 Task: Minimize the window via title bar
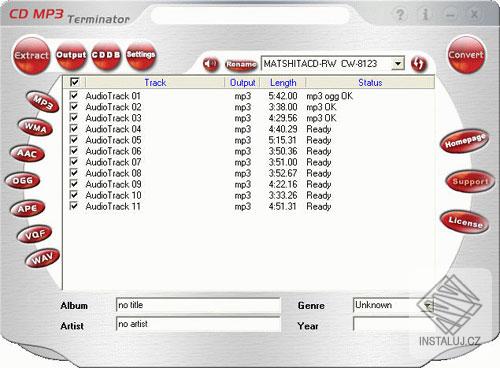[450, 15]
